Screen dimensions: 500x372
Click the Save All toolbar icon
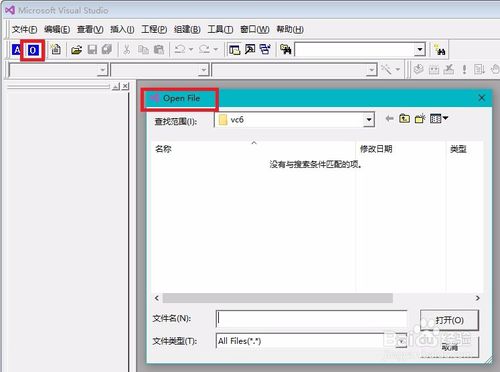pyautogui.click(x=107, y=50)
